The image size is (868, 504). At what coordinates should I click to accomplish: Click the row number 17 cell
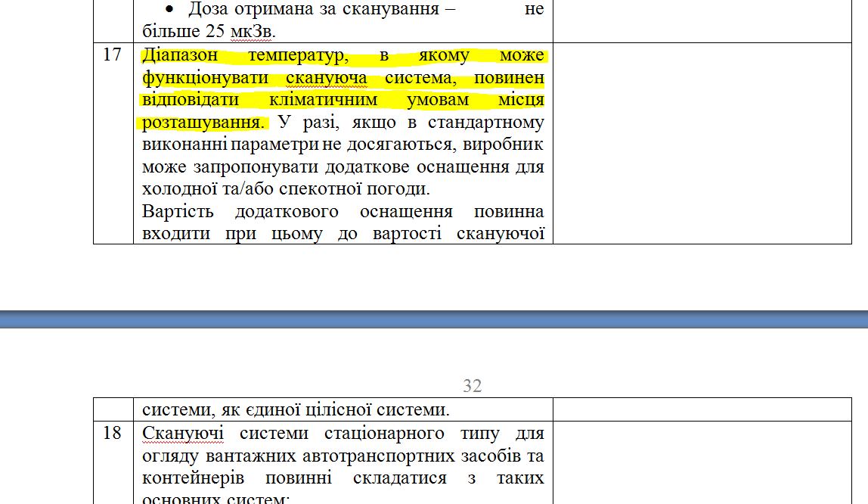(x=112, y=55)
